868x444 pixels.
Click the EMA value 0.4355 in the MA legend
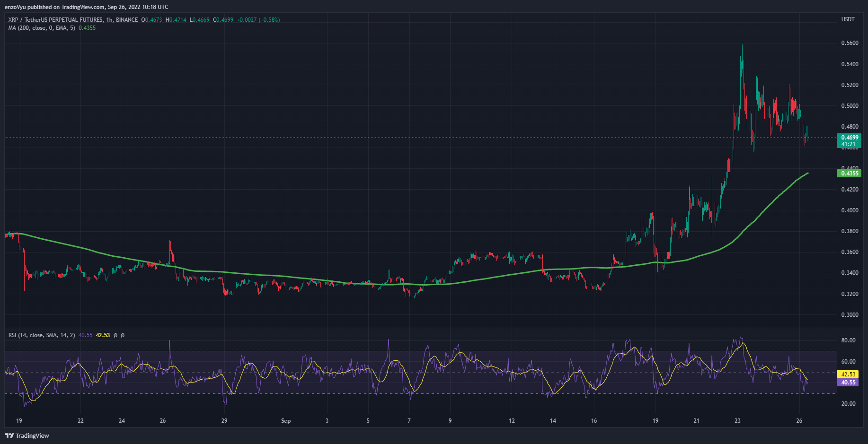point(87,28)
